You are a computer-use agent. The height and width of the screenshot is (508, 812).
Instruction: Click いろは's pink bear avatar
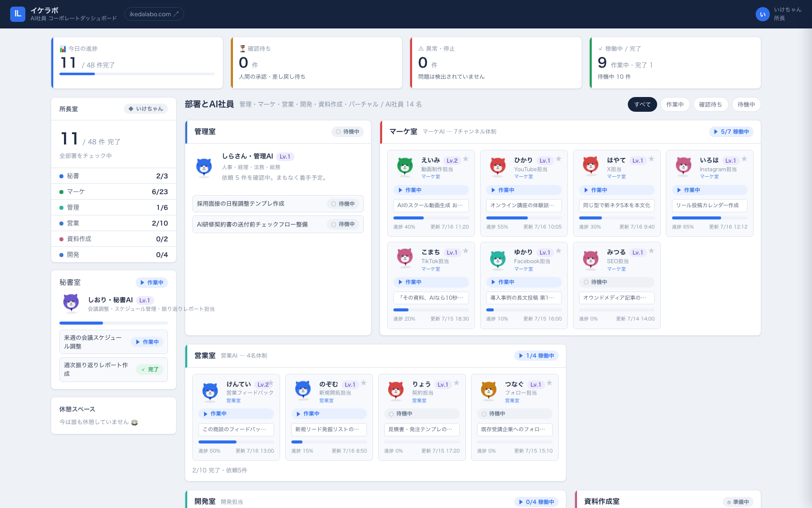tap(684, 166)
